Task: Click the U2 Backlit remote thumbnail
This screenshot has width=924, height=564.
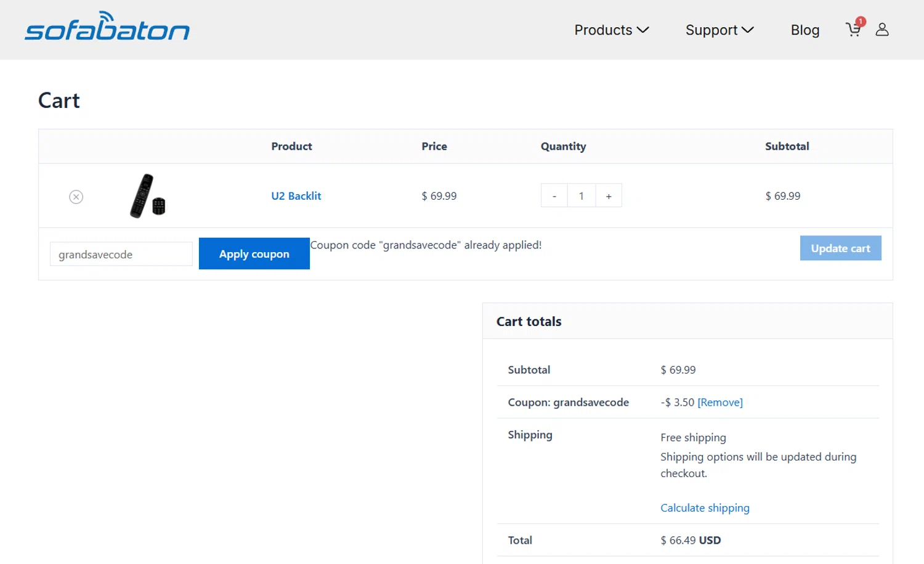Action: pyautogui.click(x=148, y=196)
